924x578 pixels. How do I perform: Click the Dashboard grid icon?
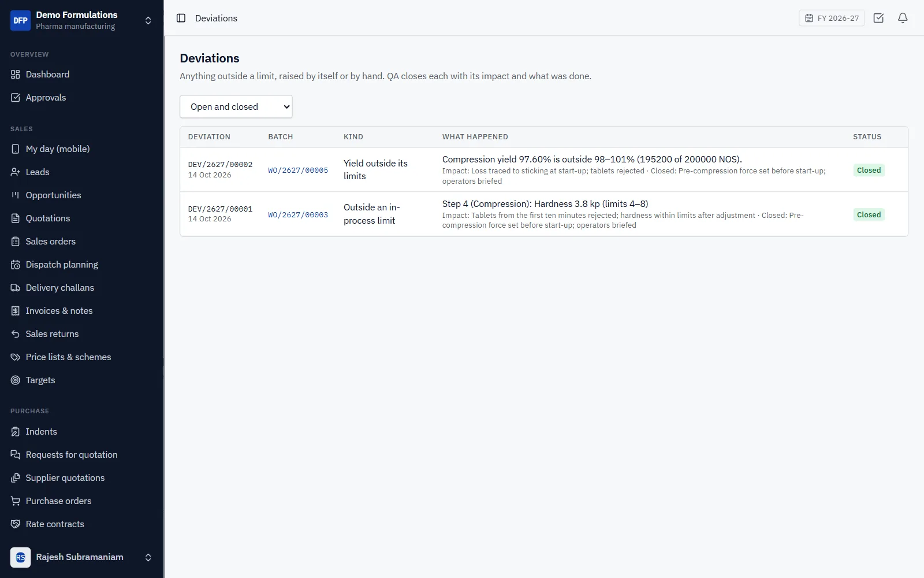click(16, 75)
